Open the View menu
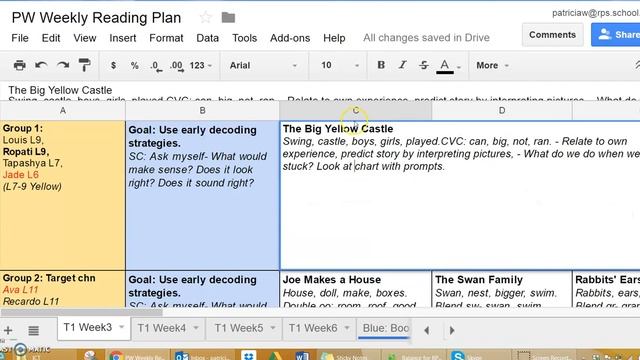 coord(84,38)
